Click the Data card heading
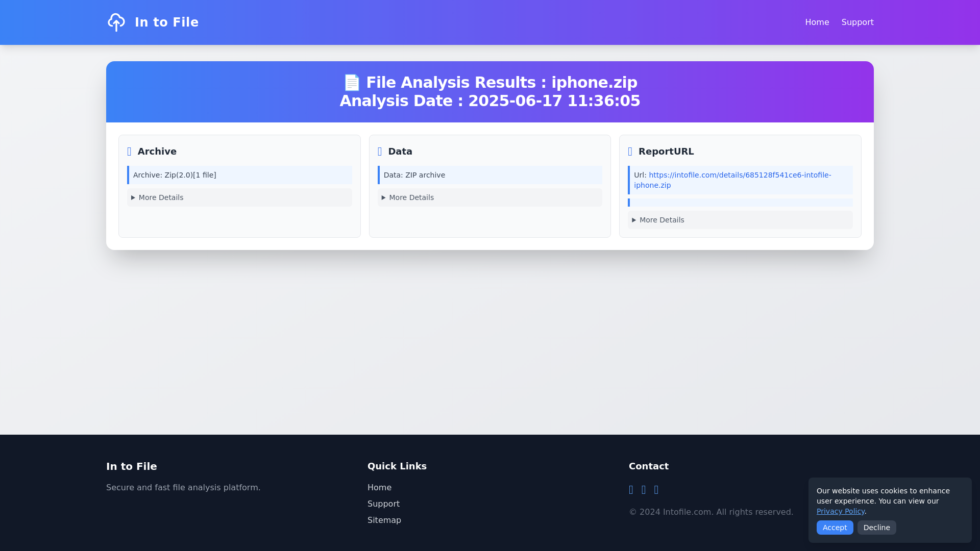The height and width of the screenshot is (551, 980). pyautogui.click(x=400, y=152)
